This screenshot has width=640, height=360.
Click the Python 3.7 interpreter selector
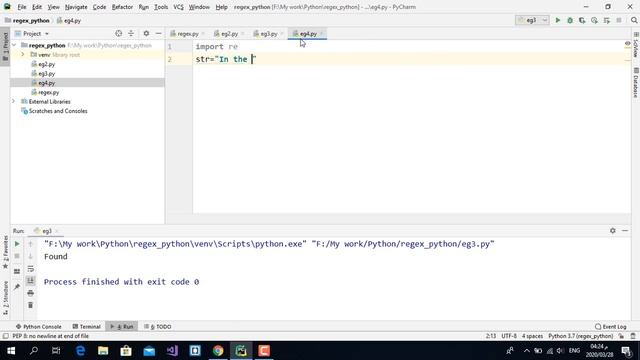coord(580,336)
